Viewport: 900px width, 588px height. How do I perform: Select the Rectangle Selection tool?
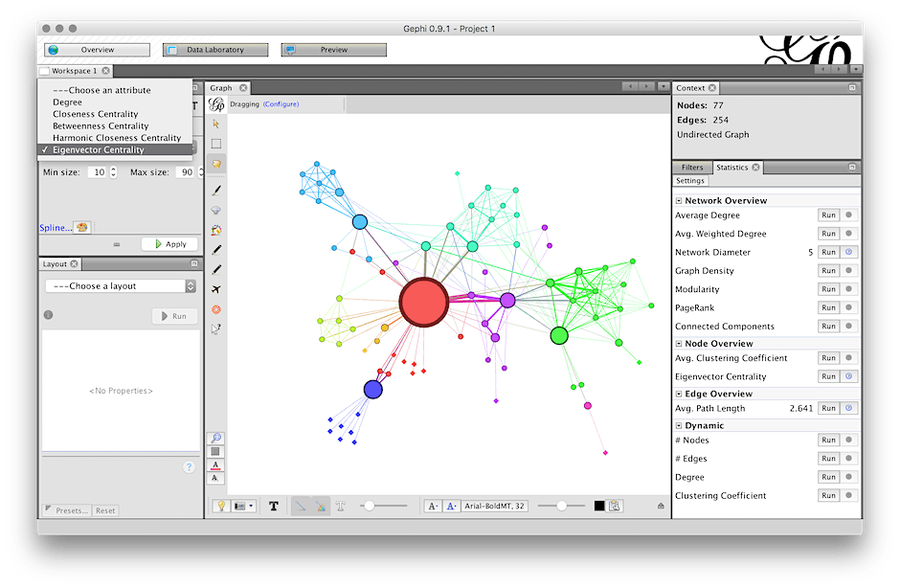pos(216,142)
